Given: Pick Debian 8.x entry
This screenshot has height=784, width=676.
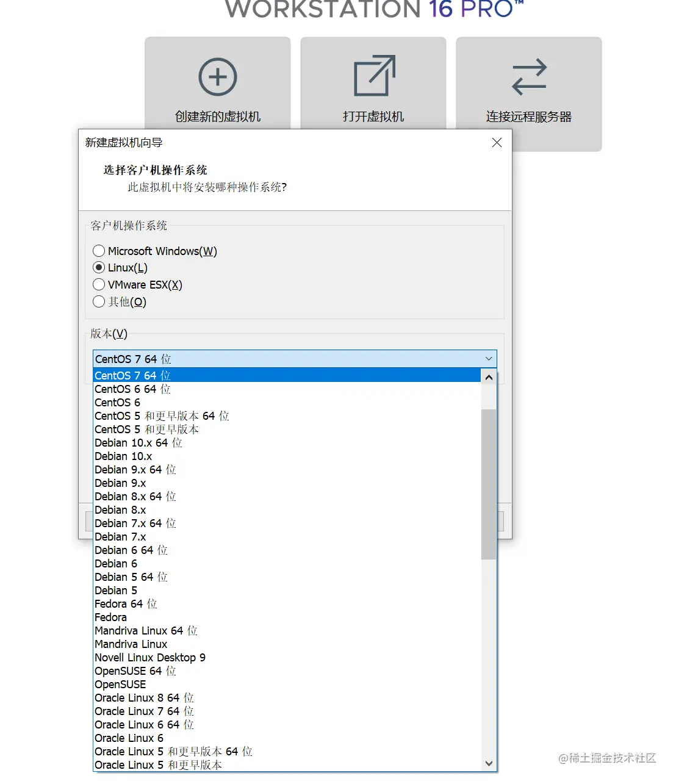Looking at the screenshot, I should pos(287,509).
